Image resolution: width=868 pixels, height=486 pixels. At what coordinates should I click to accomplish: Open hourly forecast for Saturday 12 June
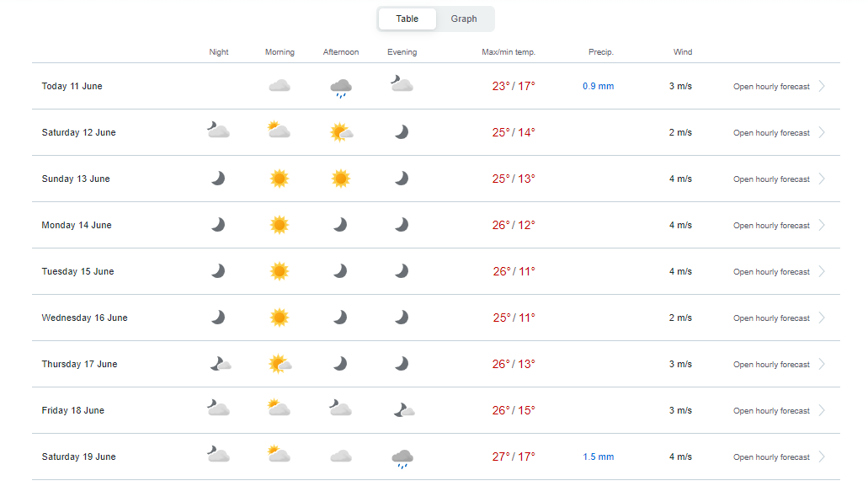[x=771, y=133]
